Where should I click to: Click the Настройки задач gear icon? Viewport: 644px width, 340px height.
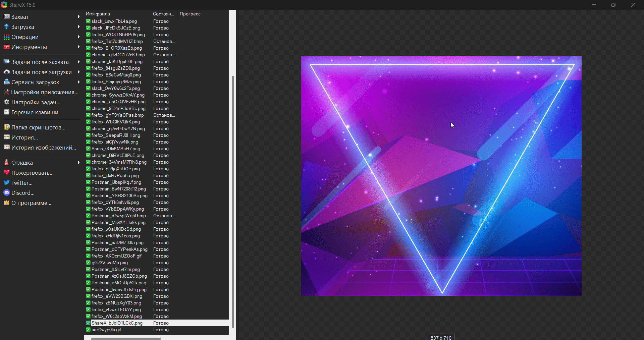pyautogui.click(x=6, y=102)
